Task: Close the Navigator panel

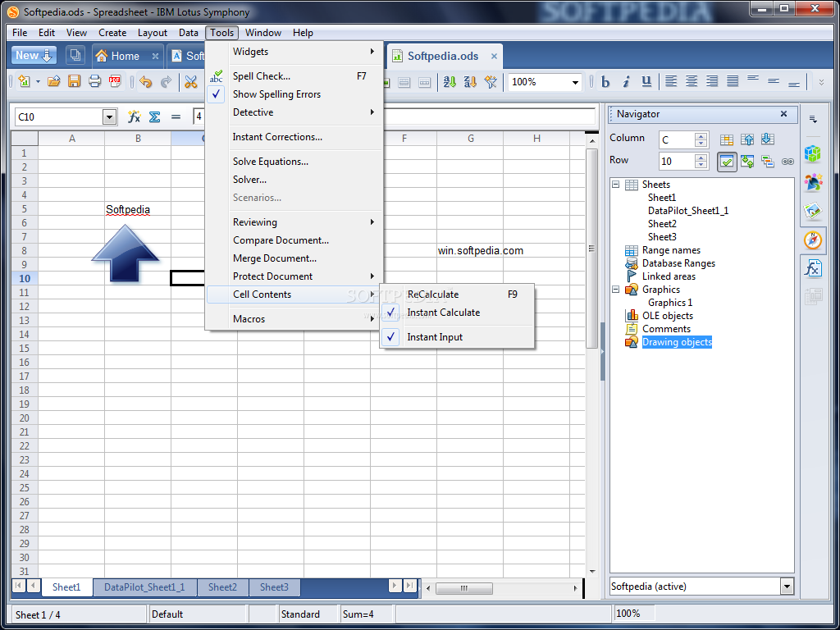Action: click(783, 113)
